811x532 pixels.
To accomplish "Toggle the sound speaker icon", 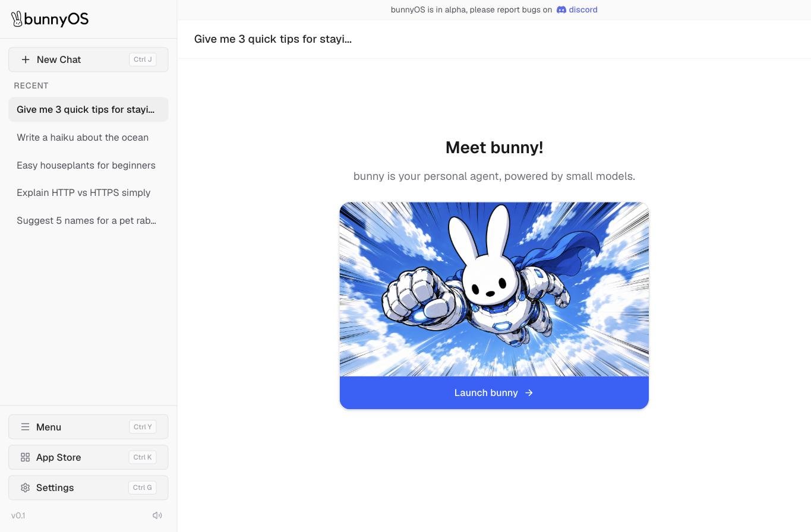I will 157,515.
